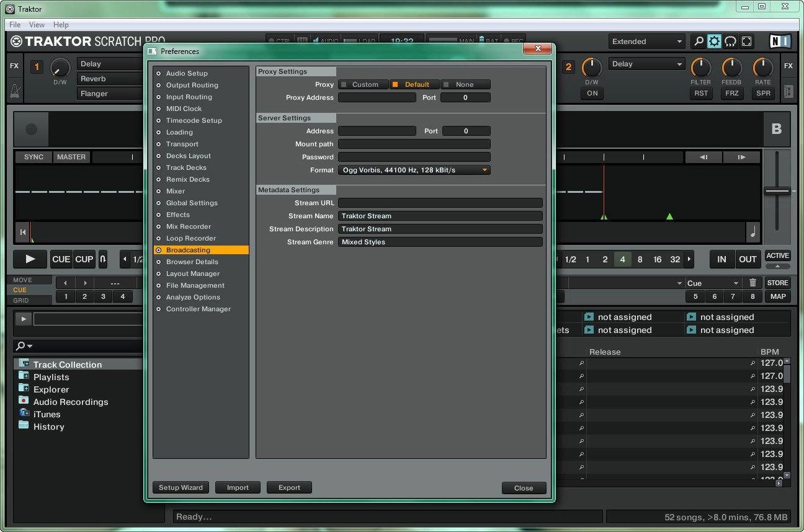This screenshot has height=532, width=804.
Task: Click the Playlists folder icon
Action: coord(24,376)
